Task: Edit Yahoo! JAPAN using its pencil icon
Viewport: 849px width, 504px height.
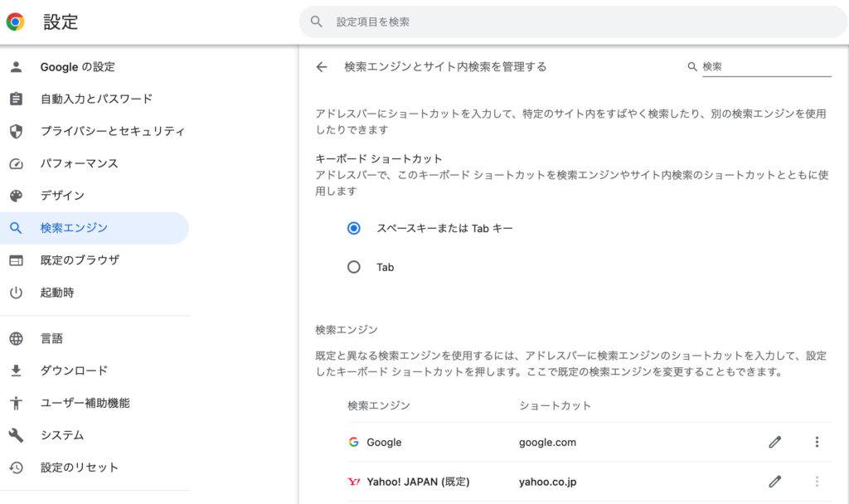Action: point(775,481)
